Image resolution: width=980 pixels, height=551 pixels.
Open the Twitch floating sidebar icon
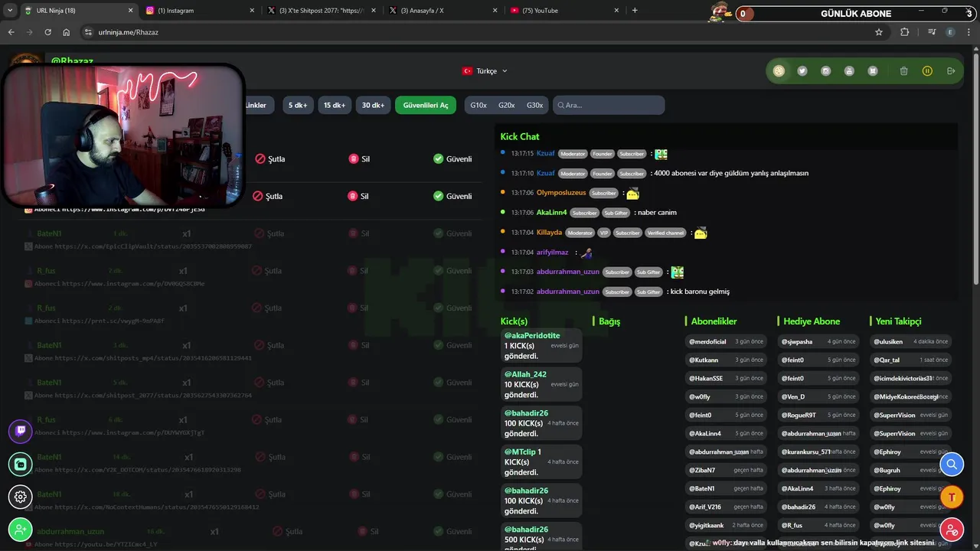(21, 432)
